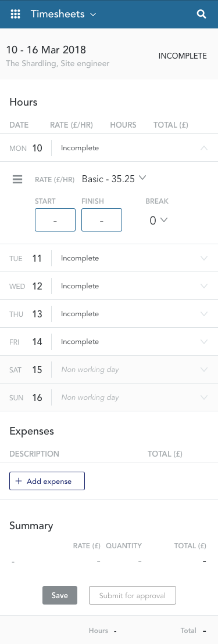Expand the Tuesday 11 row chevron
The image size is (218, 644).
(x=204, y=258)
